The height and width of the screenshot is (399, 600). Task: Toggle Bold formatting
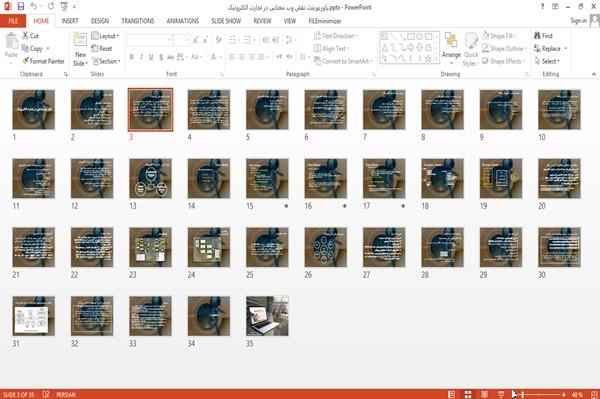(132, 57)
